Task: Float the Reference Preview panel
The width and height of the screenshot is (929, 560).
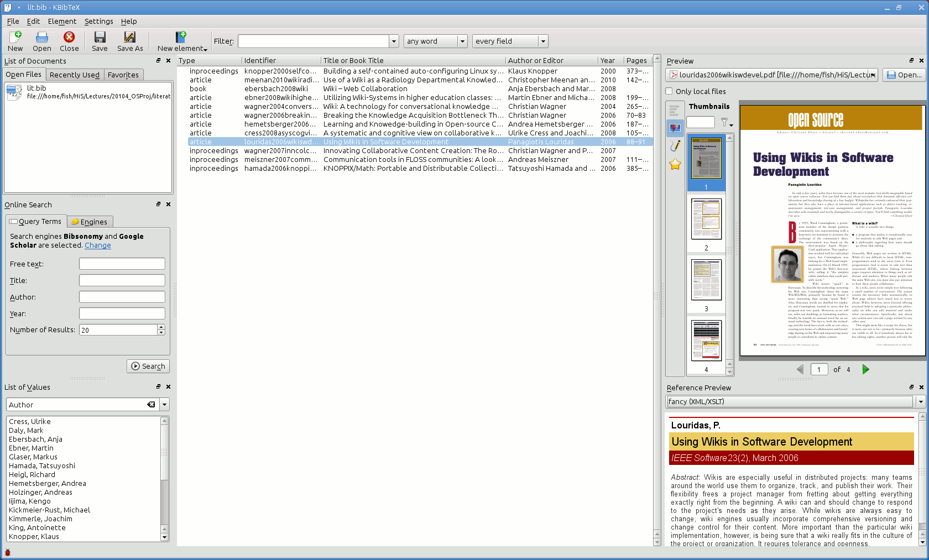Action: tap(912, 388)
